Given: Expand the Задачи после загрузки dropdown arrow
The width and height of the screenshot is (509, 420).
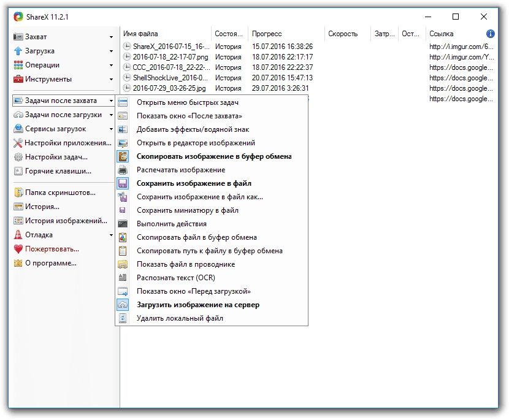Looking at the screenshot, I should pos(111,115).
